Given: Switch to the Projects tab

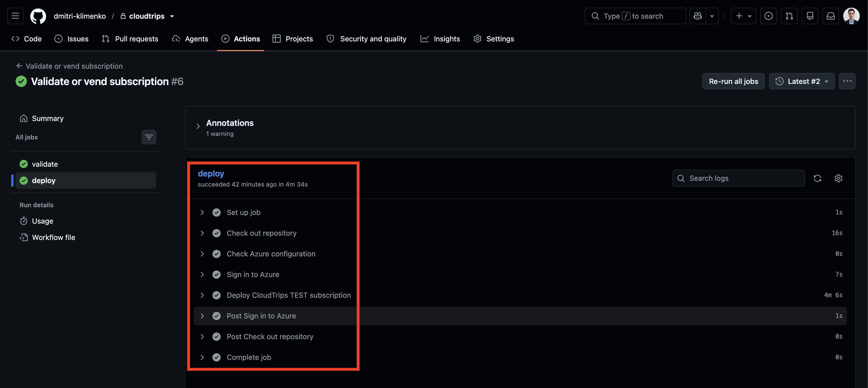Looking at the screenshot, I should [293, 39].
